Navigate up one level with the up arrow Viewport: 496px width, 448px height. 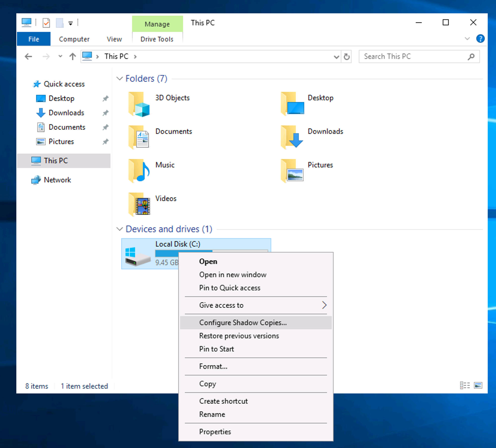pos(72,57)
